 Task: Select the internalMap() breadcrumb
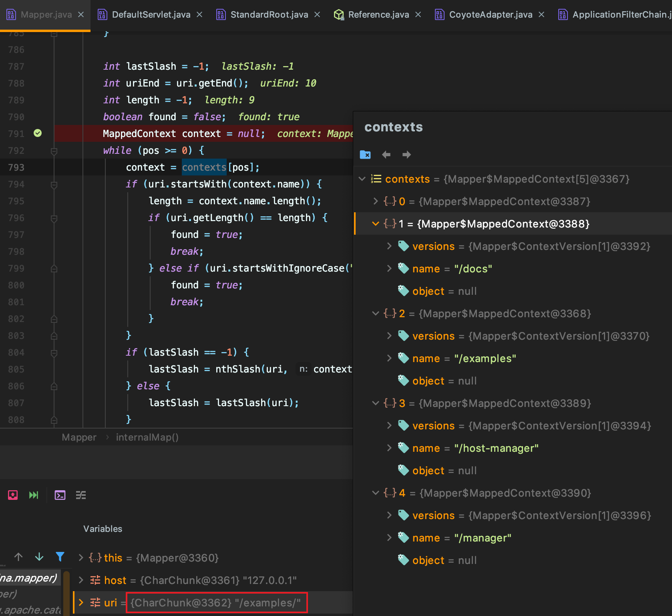pos(147,437)
